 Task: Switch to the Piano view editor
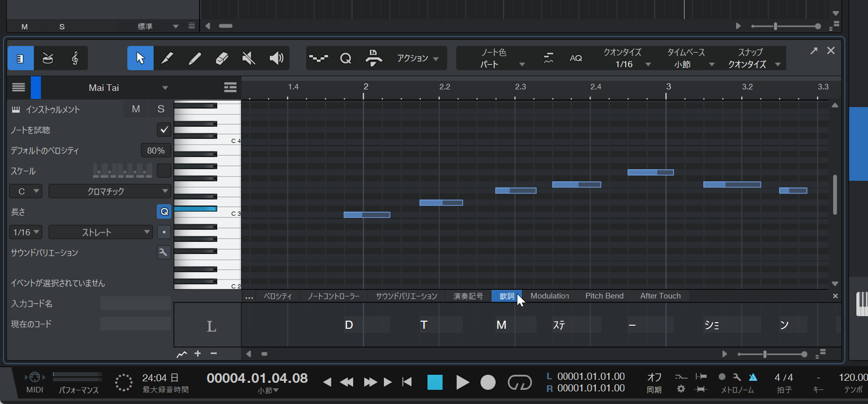(x=21, y=59)
